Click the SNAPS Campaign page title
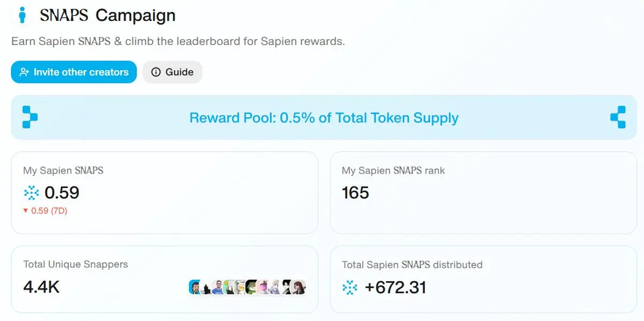 click(108, 15)
